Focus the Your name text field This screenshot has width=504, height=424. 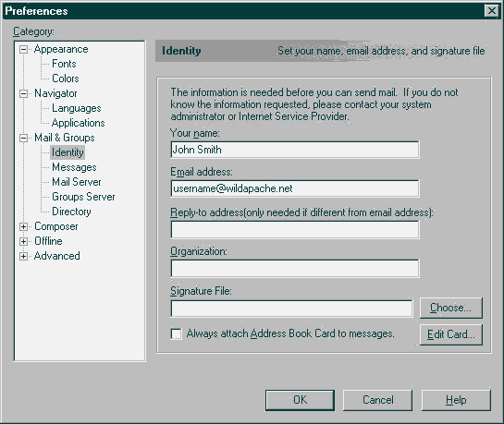[295, 150]
